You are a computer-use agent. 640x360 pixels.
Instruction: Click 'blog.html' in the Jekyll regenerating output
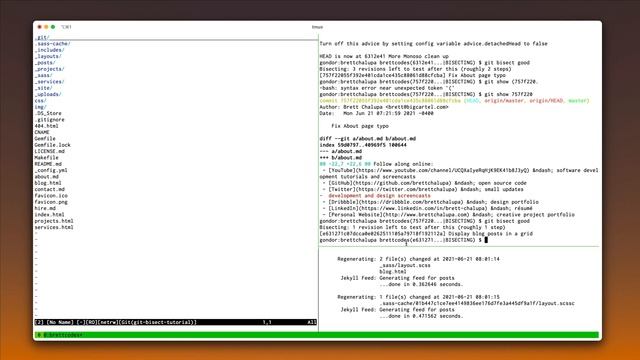(x=393, y=271)
